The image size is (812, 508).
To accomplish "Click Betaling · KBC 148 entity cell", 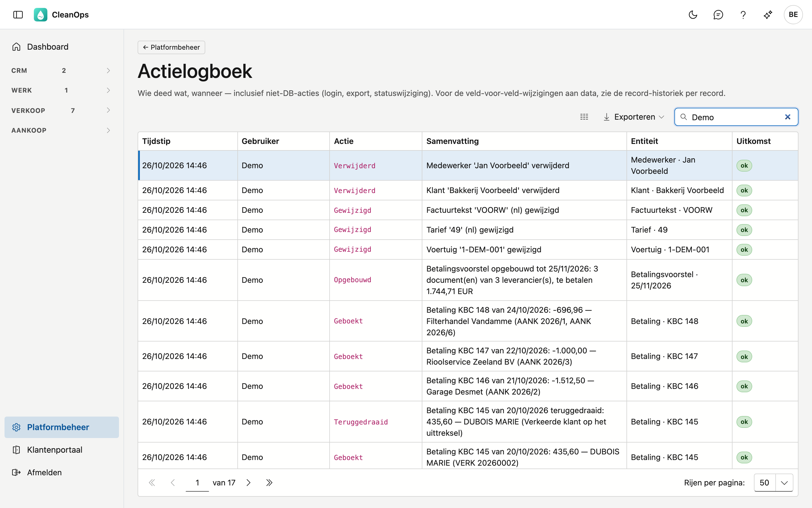I will pos(679,321).
